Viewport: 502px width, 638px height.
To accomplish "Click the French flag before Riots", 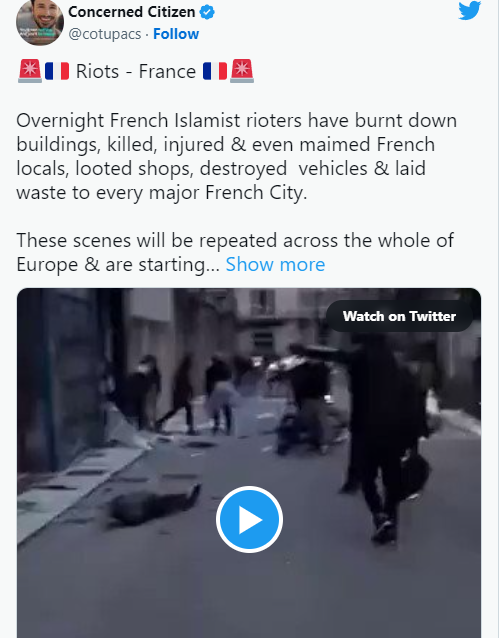I will click(x=57, y=71).
